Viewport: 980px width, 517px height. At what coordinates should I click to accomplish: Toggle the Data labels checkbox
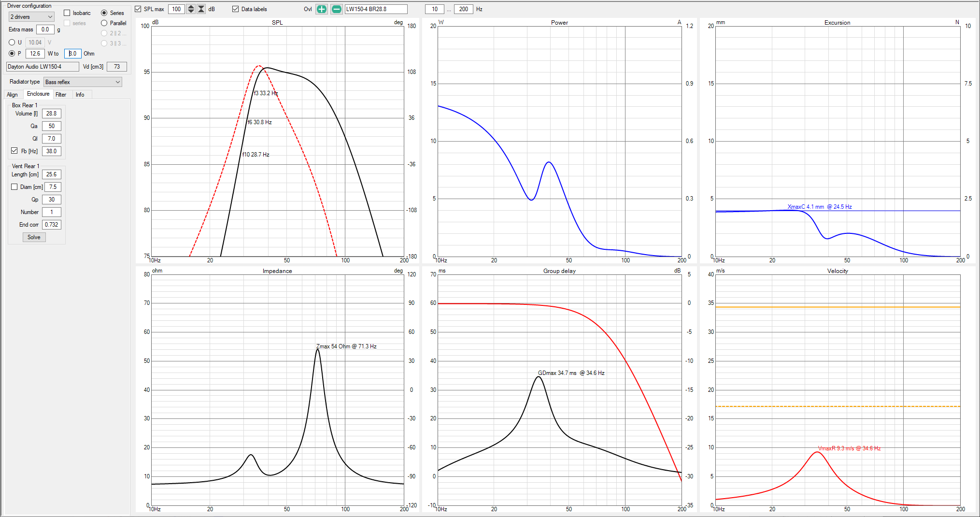click(x=236, y=9)
